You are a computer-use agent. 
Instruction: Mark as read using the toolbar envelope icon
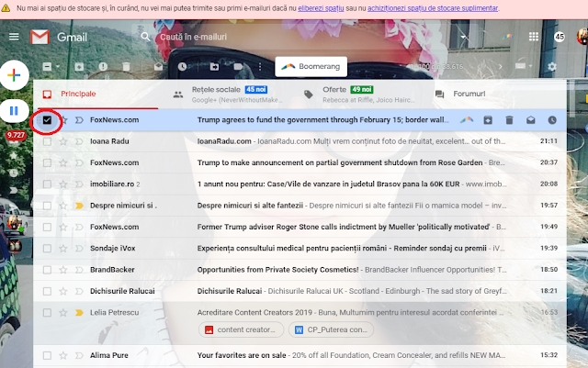158,67
